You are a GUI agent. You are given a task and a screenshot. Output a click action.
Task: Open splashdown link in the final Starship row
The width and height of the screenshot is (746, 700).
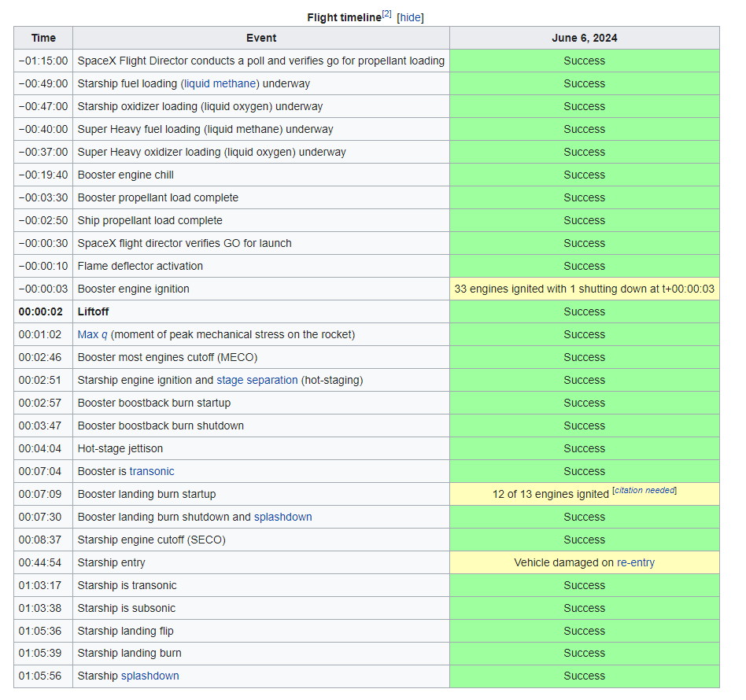pyautogui.click(x=150, y=676)
